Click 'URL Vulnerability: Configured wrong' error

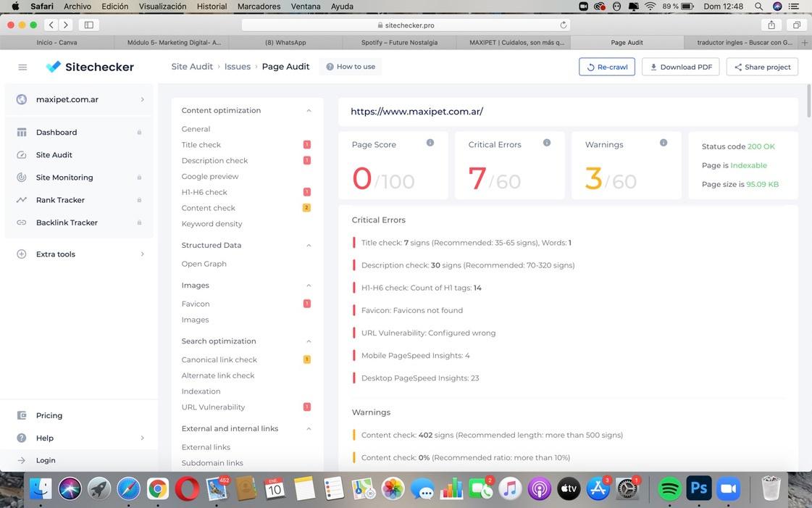point(428,333)
